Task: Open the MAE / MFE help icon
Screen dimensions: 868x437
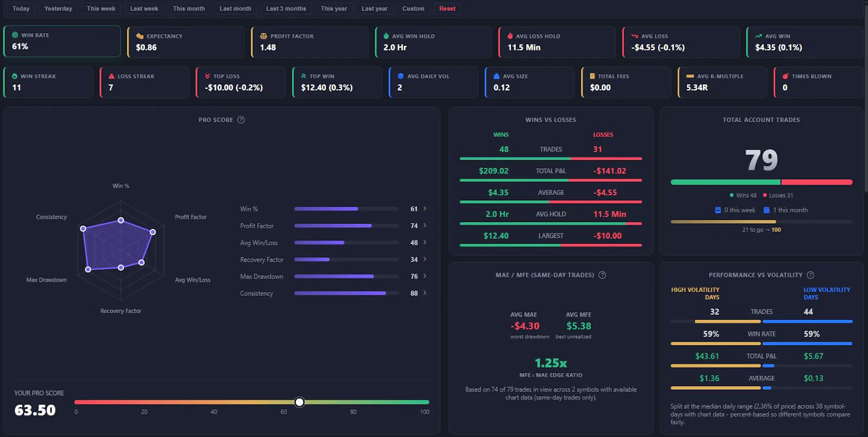Action: [602, 275]
